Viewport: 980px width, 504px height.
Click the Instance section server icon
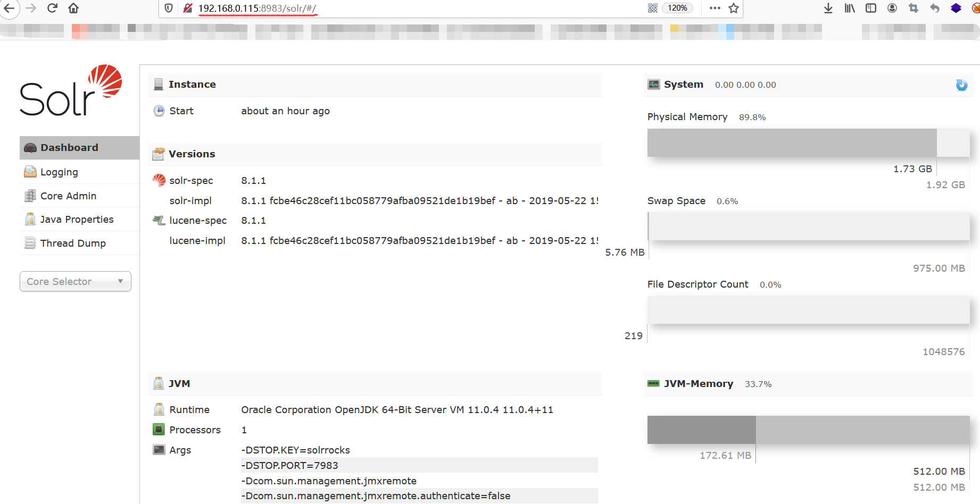158,85
